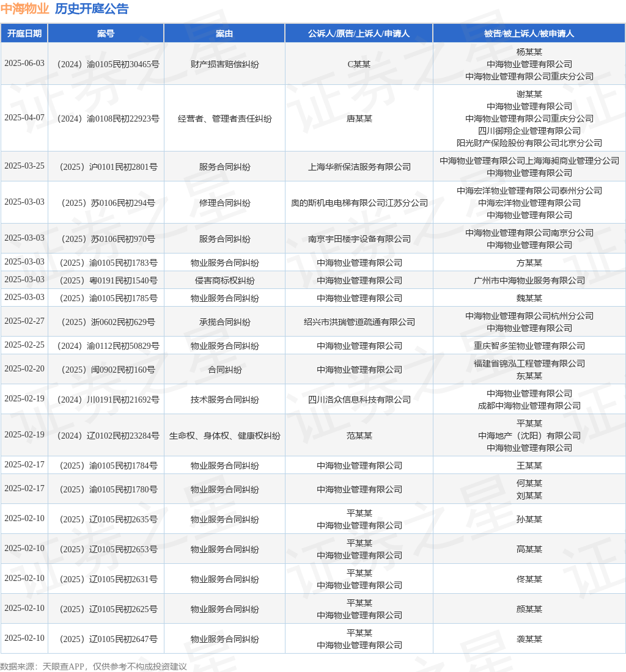Click the 生命权、身体权、健康权纠纷 cell
The image size is (626, 672).
pos(225,436)
